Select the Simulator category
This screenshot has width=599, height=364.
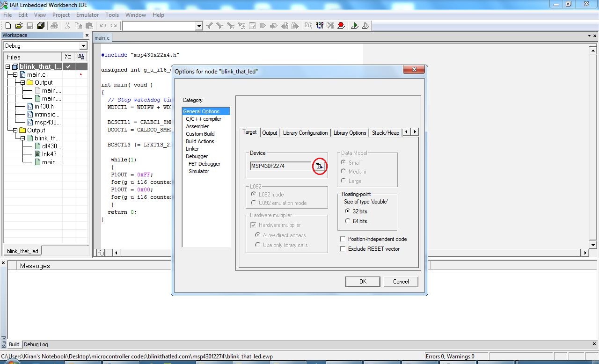tap(199, 171)
